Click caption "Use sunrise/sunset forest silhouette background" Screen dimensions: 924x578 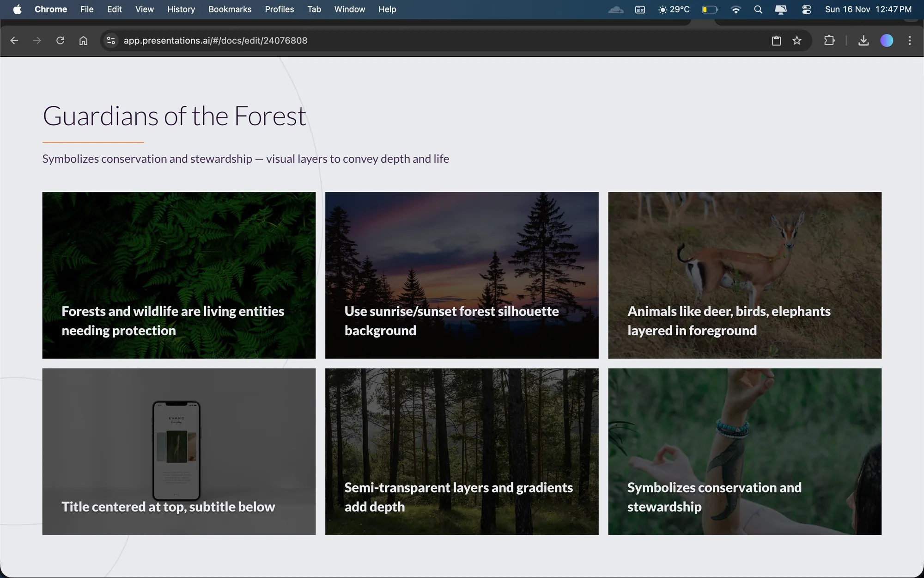[x=452, y=321]
